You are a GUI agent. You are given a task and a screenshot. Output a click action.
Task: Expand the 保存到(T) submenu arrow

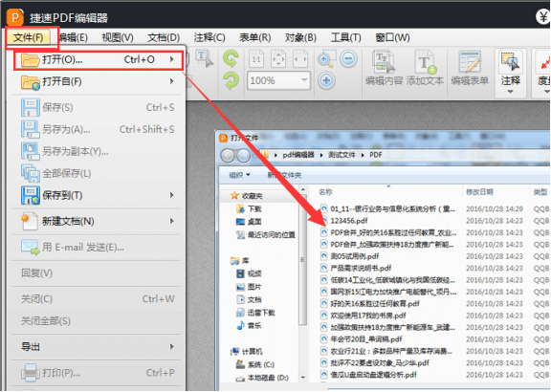click(x=172, y=195)
